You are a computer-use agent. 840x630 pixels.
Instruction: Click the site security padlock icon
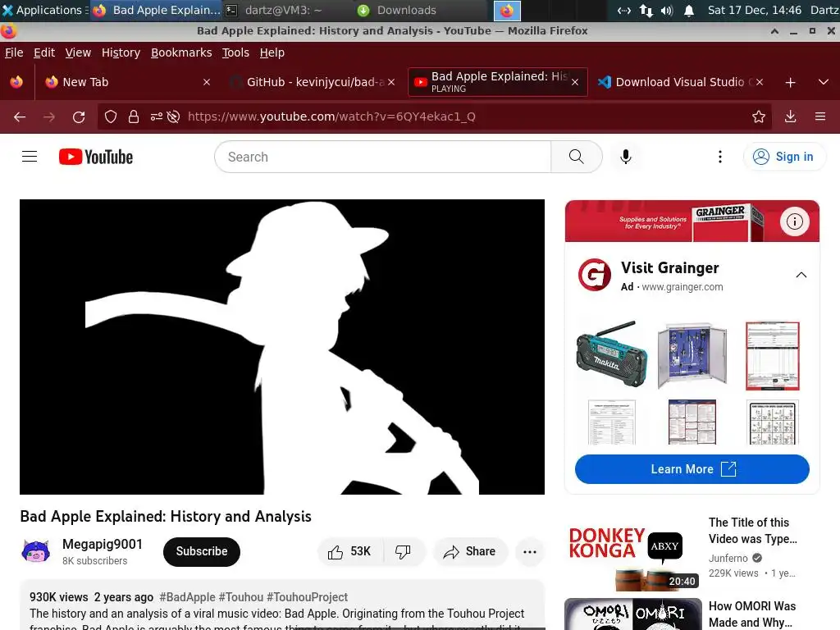(134, 116)
